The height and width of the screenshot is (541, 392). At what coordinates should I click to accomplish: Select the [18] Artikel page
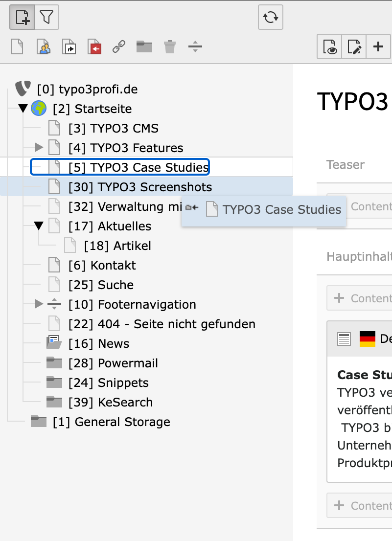coord(117,246)
